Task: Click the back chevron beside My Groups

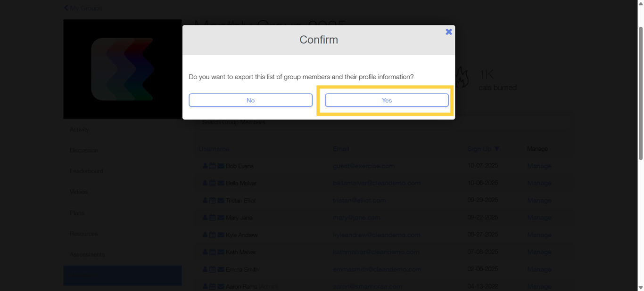Action: 66,8
